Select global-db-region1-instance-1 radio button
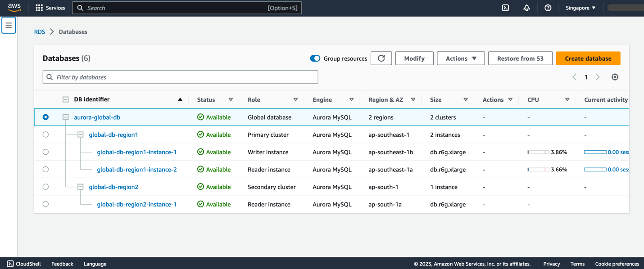Viewport: 644px width, 269px height. [45, 152]
